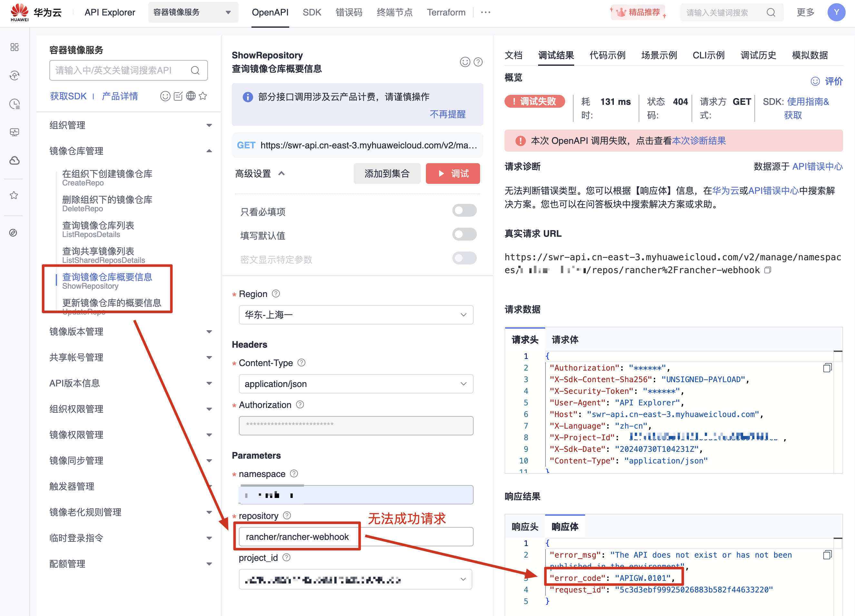Click the API search input field

[128, 71]
